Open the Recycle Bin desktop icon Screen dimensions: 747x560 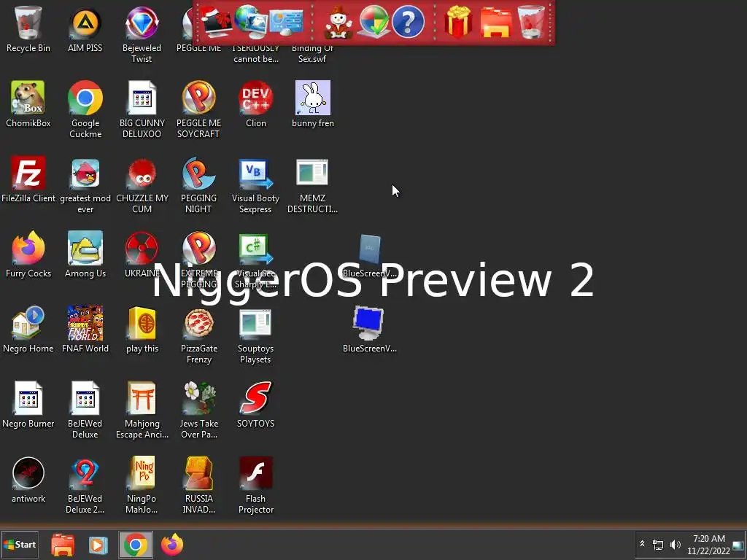click(x=28, y=29)
